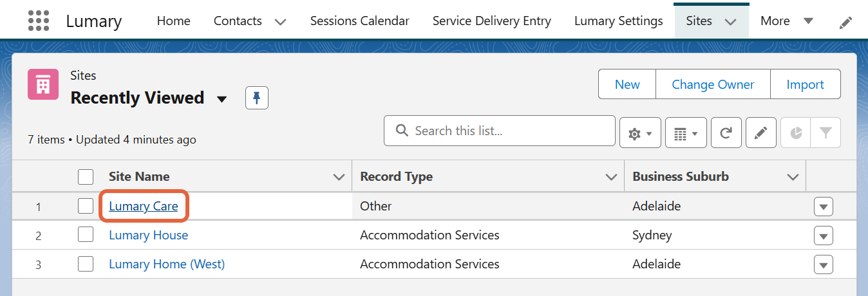Click the table display options icon
The height and width of the screenshot is (296, 868).
pyautogui.click(x=685, y=133)
